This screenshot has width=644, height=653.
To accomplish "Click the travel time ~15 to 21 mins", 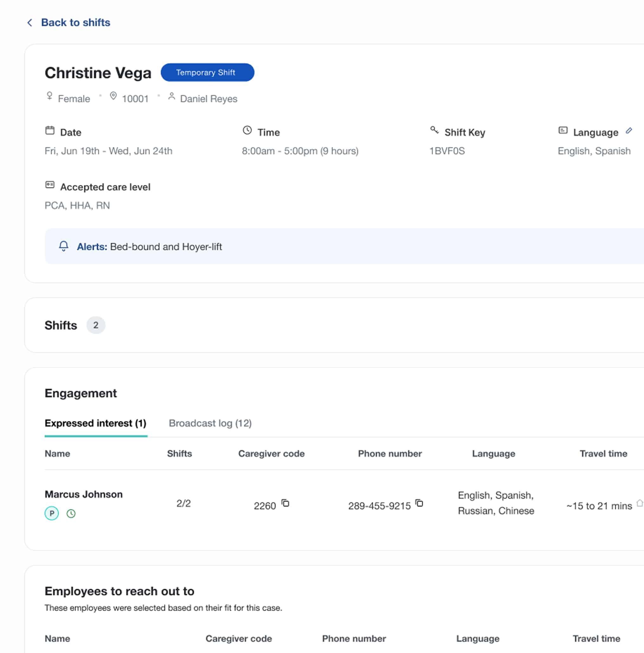I will pyautogui.click(x=599, y=506).
